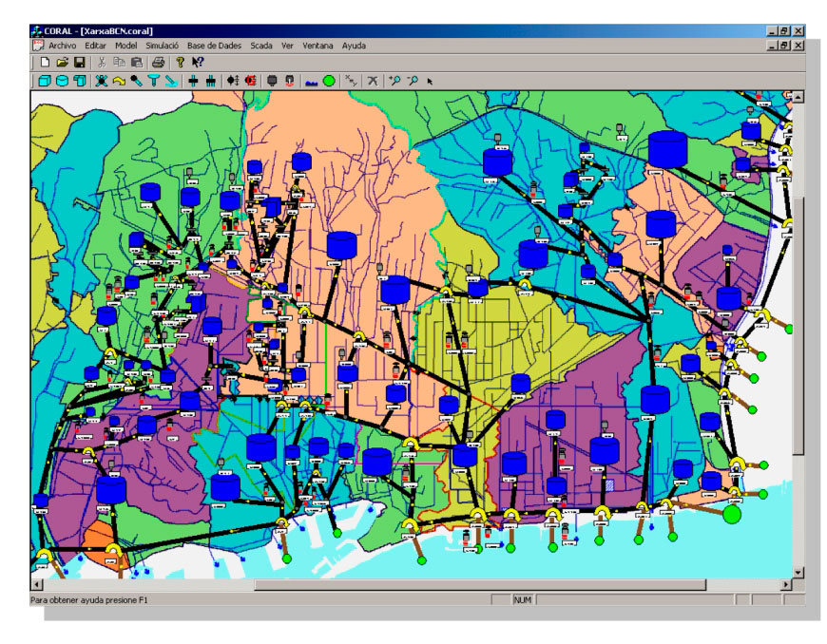This screenshot has height=644, width=827.
Task: Click the vertical scrollbar down arrow
Action: tap(798, 572)
